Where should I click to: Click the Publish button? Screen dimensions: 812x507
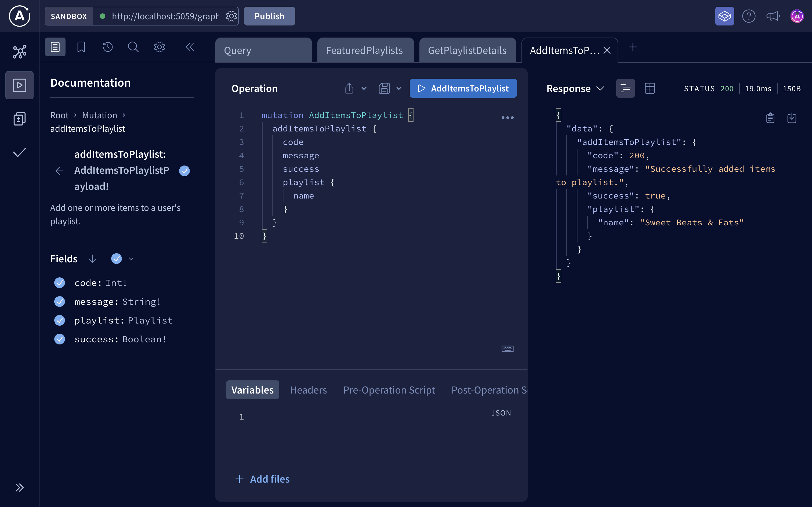(269, 16)
